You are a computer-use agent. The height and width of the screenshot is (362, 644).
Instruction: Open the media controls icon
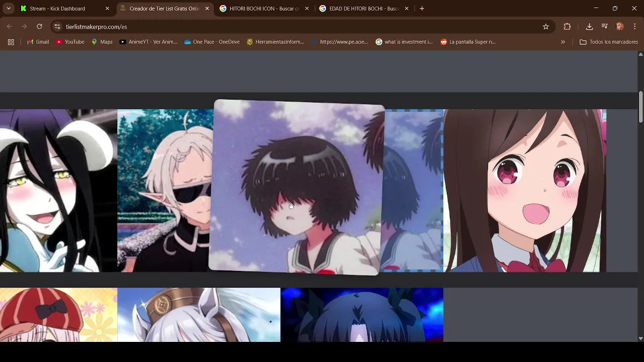pos(605,27)
